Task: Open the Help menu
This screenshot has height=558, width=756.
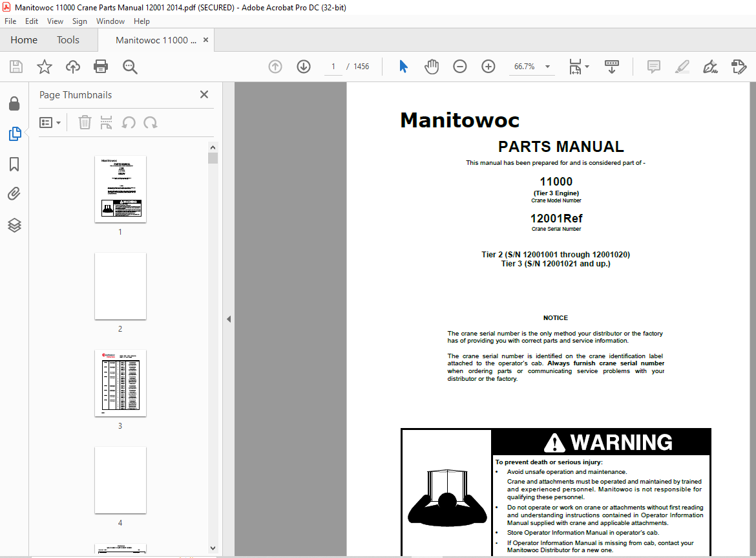Action: pyautogui.click(x=142, y=21)
